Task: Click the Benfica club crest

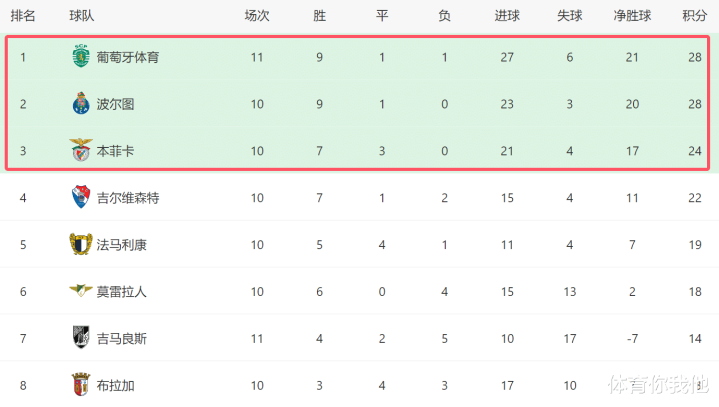Action: (81, 151)
